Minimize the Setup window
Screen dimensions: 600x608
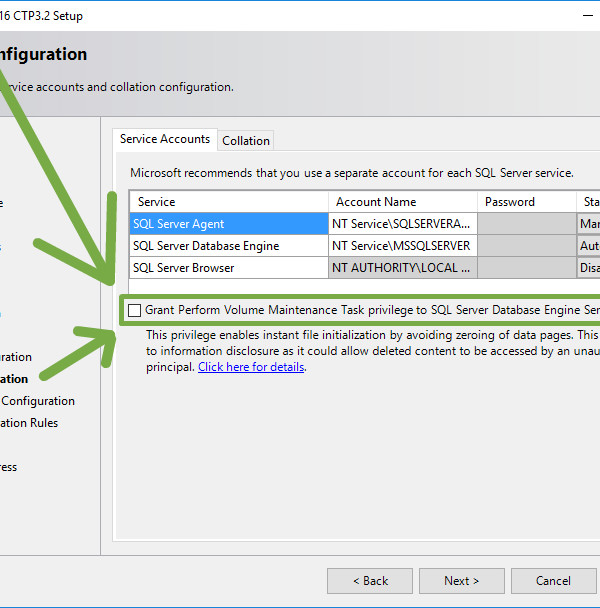click(x=588, y=16)
